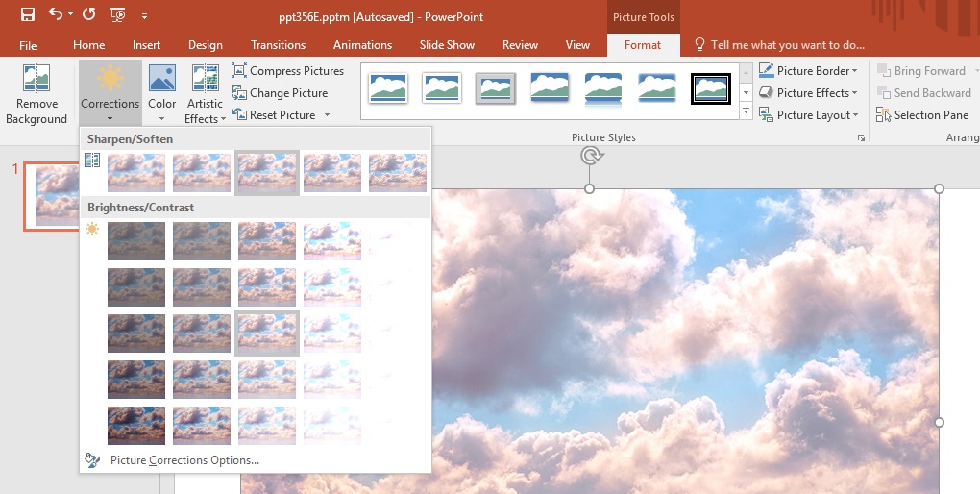Open the Slide Show tab

point(447,45)
